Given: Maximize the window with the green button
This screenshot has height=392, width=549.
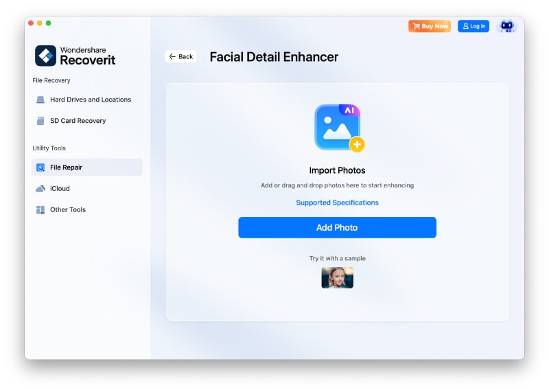Looking at the screenshot, I should [48, 23].
